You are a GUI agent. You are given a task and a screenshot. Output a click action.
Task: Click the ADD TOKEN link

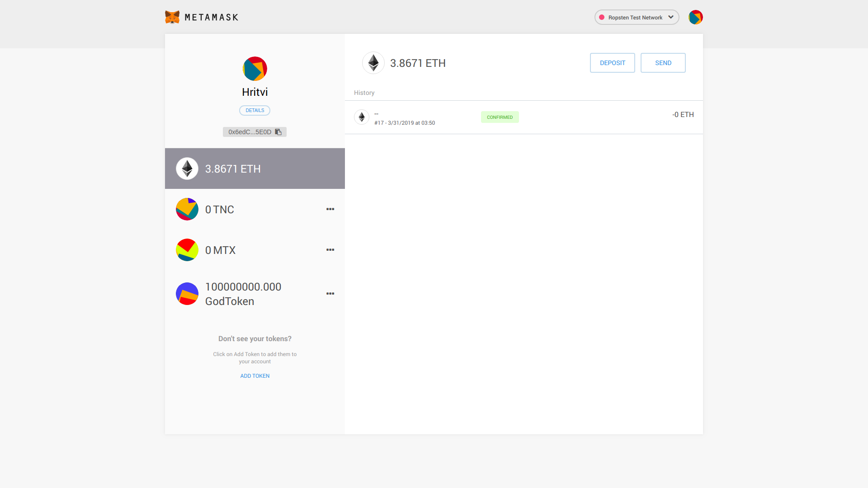click(x=255, y=376)
